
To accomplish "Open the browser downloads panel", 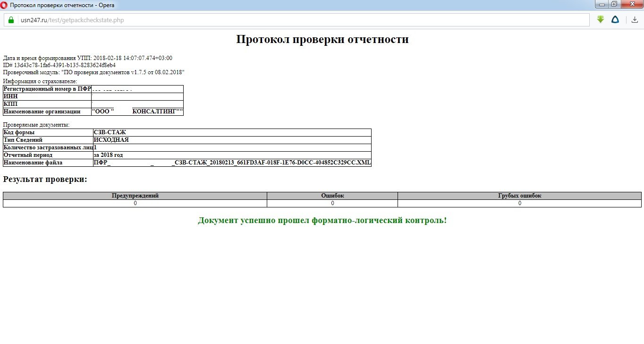I will [635, 20].
